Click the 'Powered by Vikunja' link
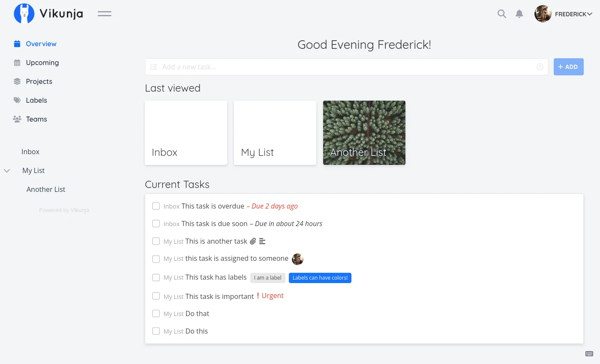The height and width of the screenshot is (364, 600). [x=64, y=210]
